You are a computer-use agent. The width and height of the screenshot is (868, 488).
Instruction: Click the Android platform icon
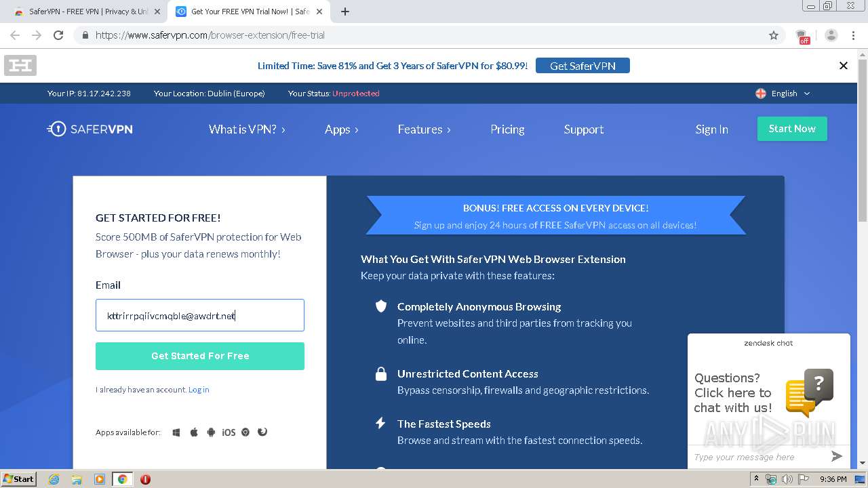click(211, 432)
